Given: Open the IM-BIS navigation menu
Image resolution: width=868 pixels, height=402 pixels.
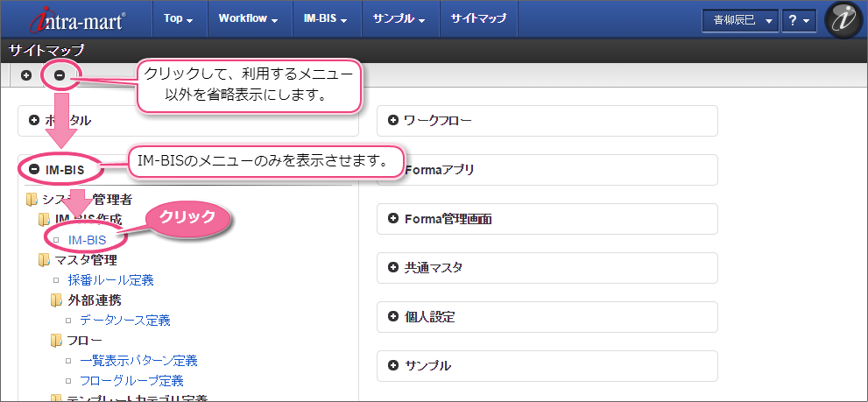Looking at the screenshot, I should (x=328, y=18).
